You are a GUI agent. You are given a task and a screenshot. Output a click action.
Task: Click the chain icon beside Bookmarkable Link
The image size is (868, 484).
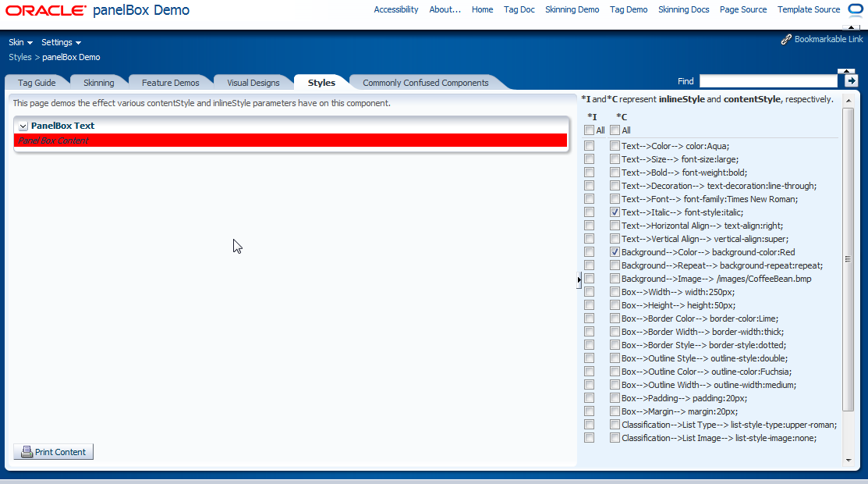tap(786, 38)
